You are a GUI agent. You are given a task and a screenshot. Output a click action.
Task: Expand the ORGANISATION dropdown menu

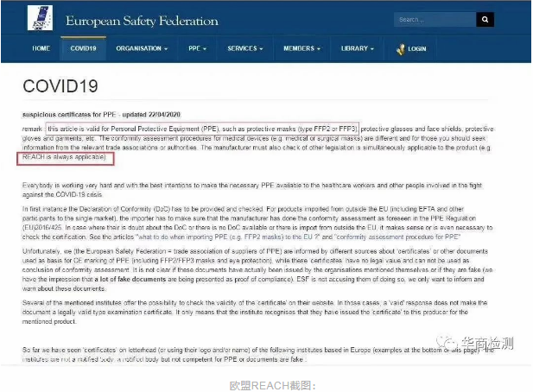(142, 48)
